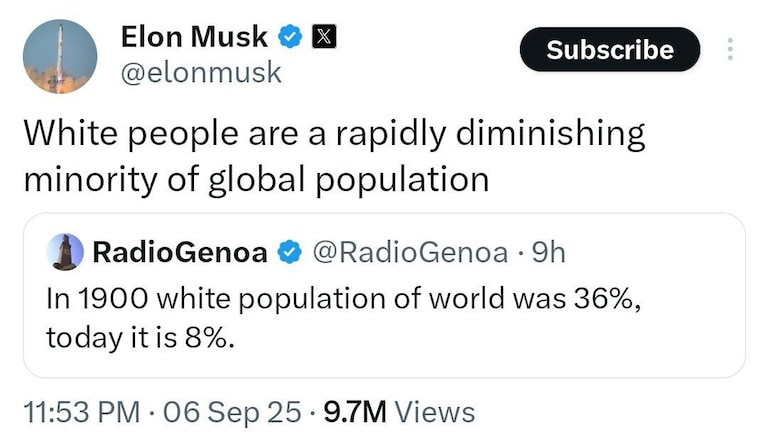Click RadioGenoa's blue verified badge
The height and width of the screenshot is (448, 768).
[289, 253]
